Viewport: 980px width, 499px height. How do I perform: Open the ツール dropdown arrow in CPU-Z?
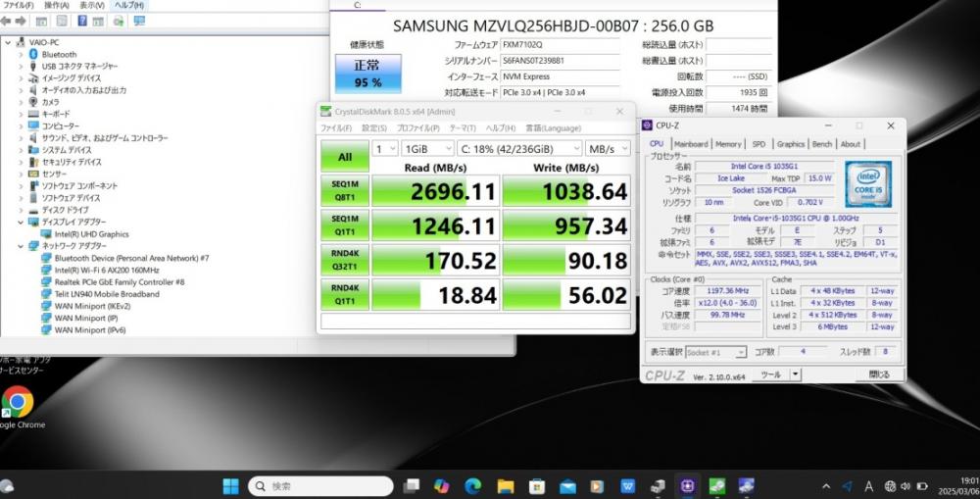pos(795,374)
